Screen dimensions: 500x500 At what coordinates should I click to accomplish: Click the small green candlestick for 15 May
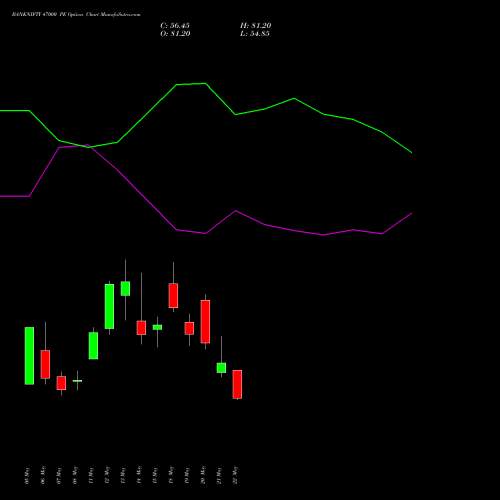(157, 327)
